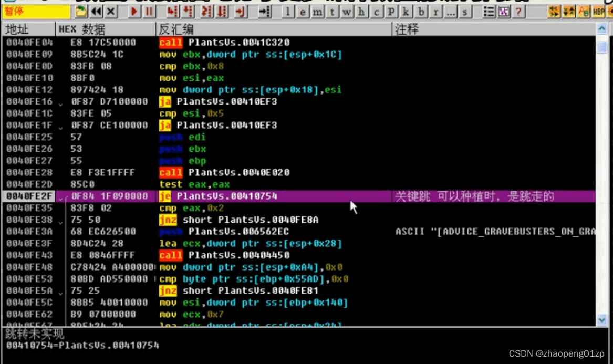Open Source window with 's' button
The height and width of the screenshot is (364, 613).
tap(465, 12)
